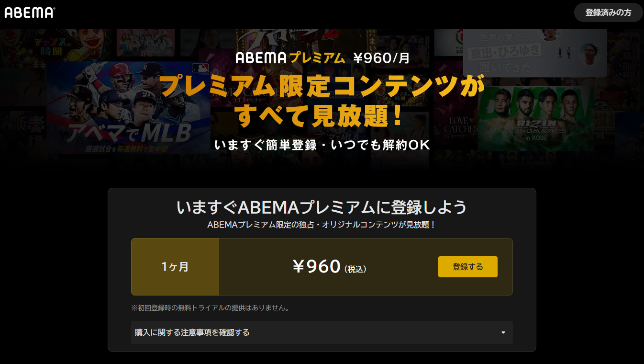
Task: Click the dropdown arrow in the purchase notes row
Action: pos(503,332)
